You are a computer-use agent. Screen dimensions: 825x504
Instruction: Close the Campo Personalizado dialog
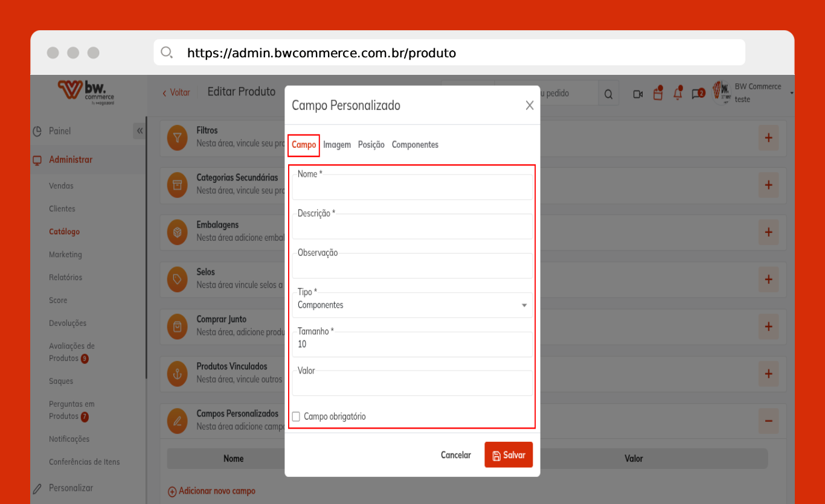tap(530, 106)
